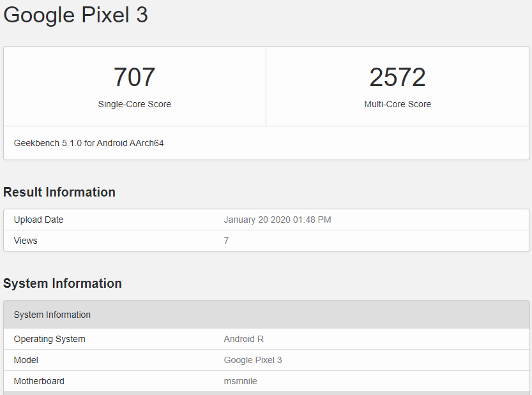
Task: Click the Google Pixel 3 page title
Action: (x=75, y=15)
